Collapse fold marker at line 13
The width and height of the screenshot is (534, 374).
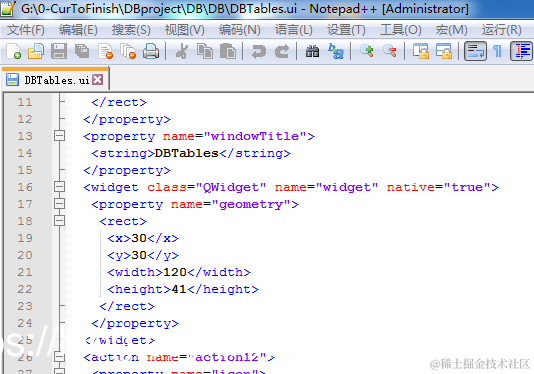coord(59,136)
